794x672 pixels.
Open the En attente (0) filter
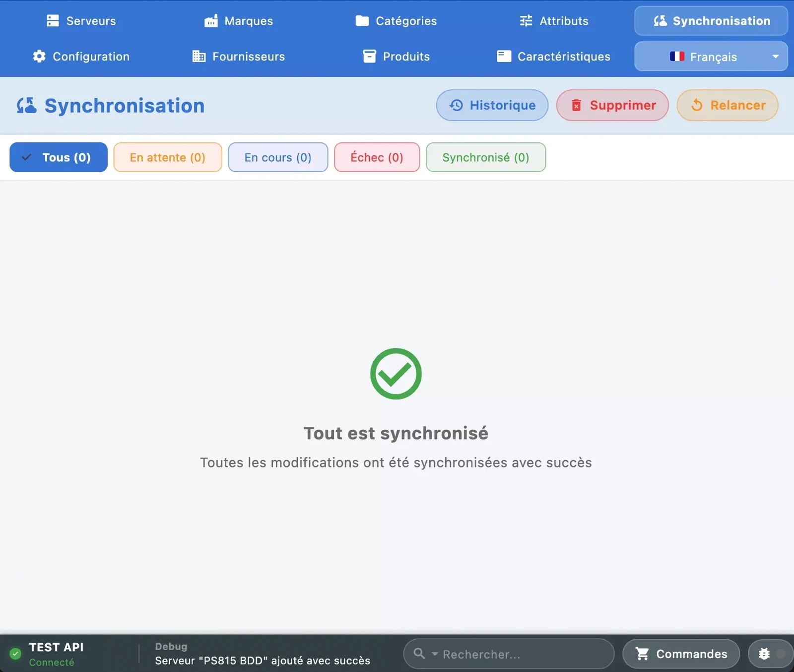pyautogui.click(x=167, y=157)
